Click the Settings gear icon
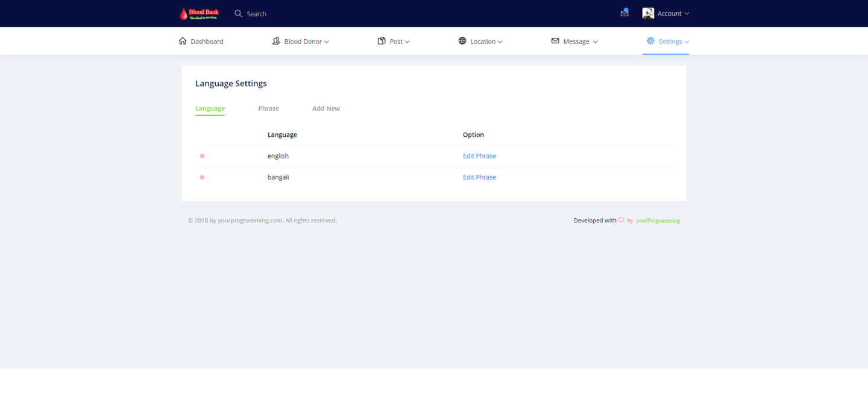868x402 pixels. (x=650, y=41)
